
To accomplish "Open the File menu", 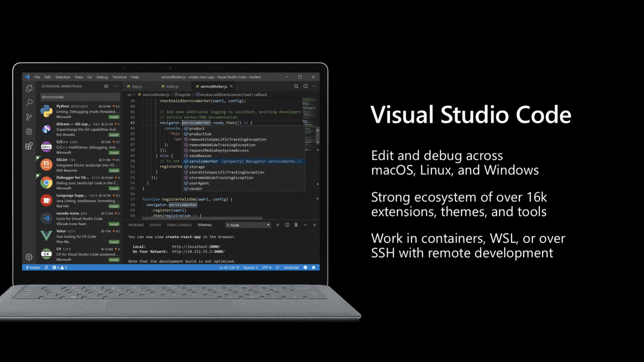I will (x=37, y=77).
